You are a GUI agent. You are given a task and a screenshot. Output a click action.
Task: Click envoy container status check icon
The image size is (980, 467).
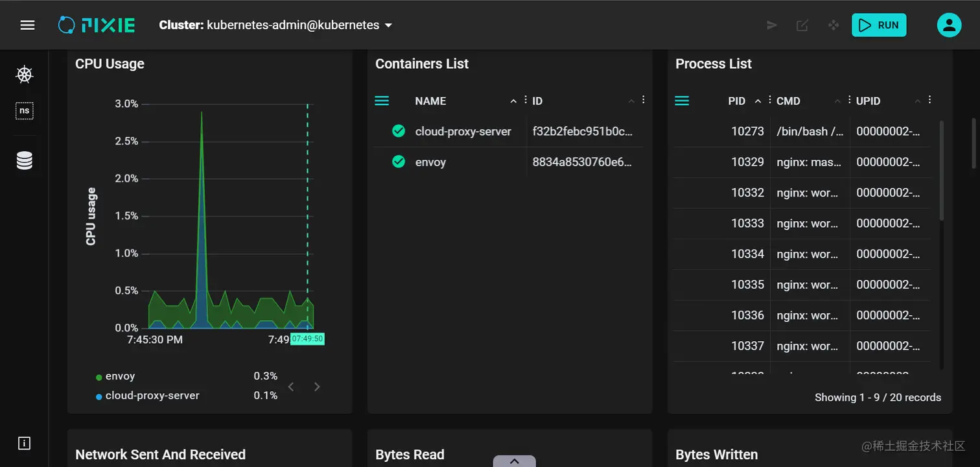pos(399,162)
